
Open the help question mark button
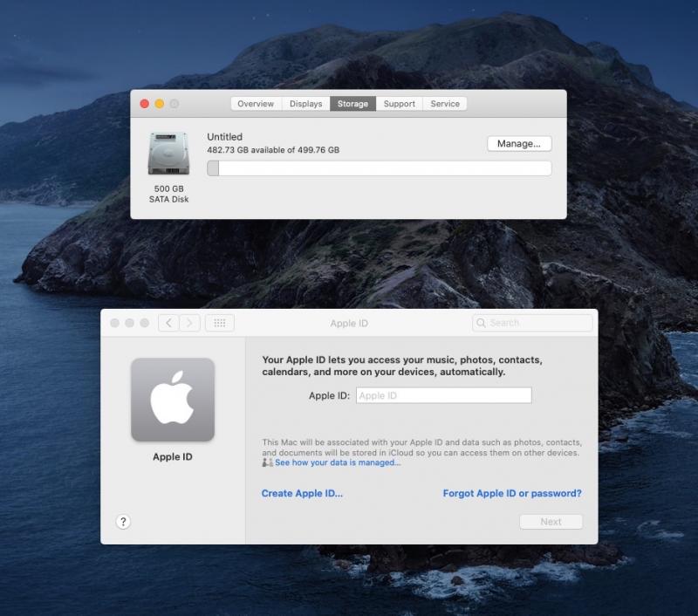click(x=123, y=522)
